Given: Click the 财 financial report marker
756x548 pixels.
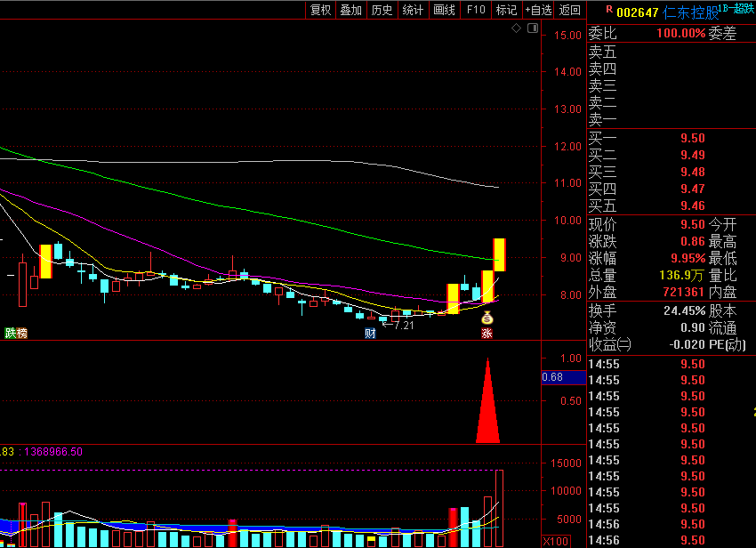Looking at the screenshot, I should (370, 333).
